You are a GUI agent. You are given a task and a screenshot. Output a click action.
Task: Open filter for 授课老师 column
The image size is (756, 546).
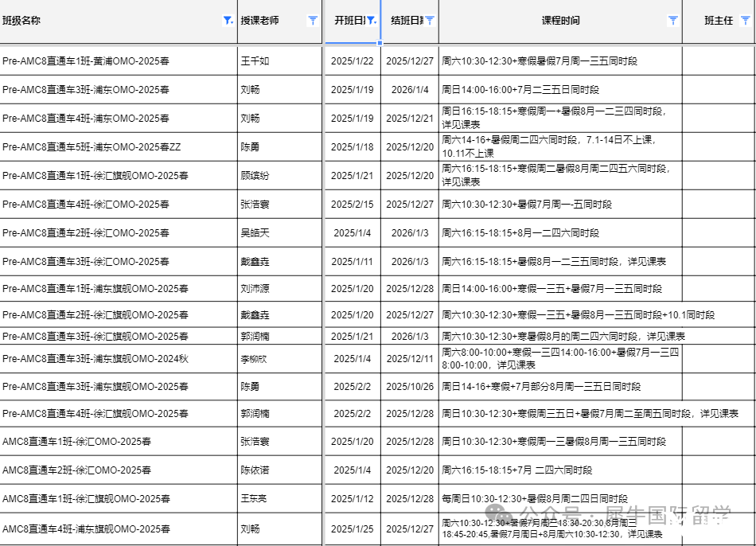click(x=313, y=20)
